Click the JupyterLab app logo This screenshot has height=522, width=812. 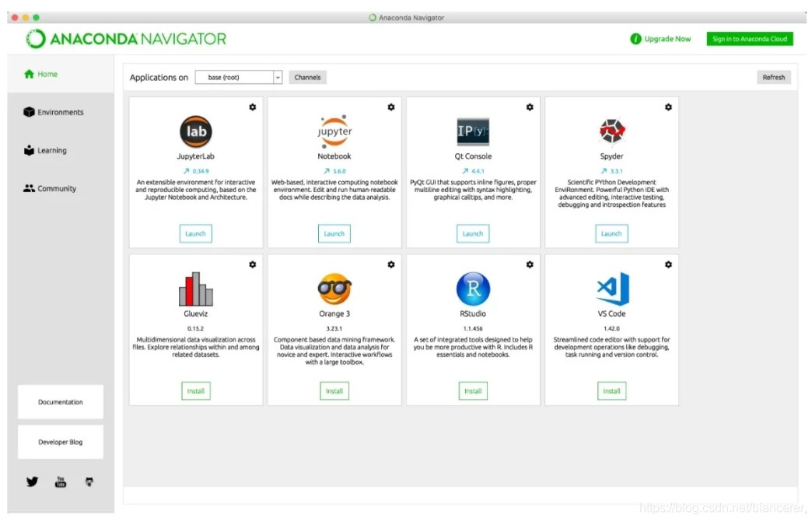click(196, 131)
